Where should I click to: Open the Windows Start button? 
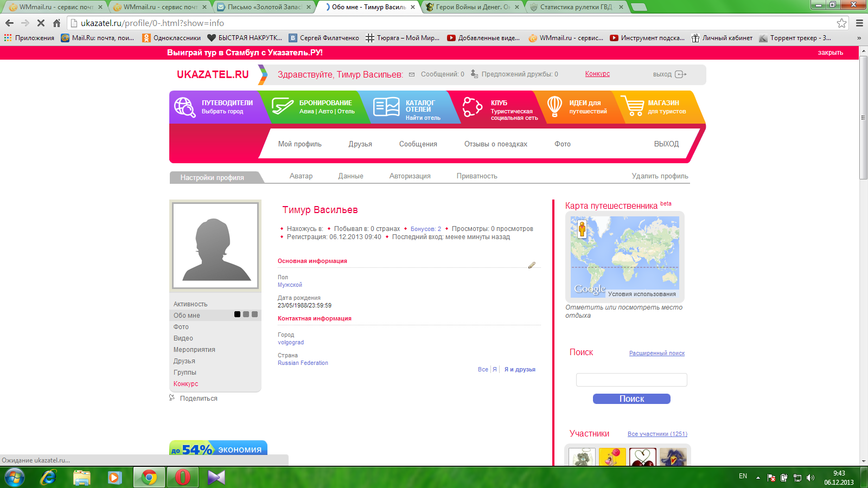click(x=14, y=477)
